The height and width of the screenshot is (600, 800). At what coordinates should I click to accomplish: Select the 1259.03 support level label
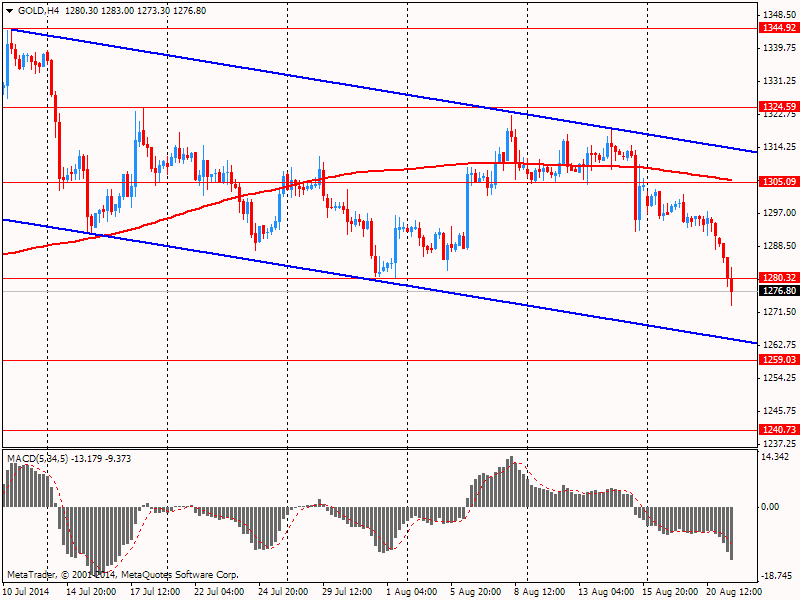coord(777,359)
